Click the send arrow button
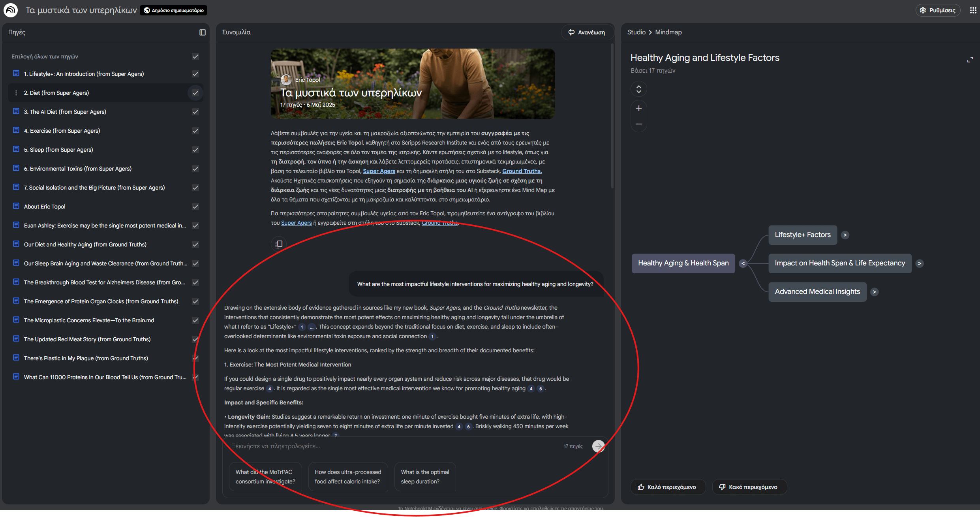This screenshot has height=517, width=980. click(598, 446)
